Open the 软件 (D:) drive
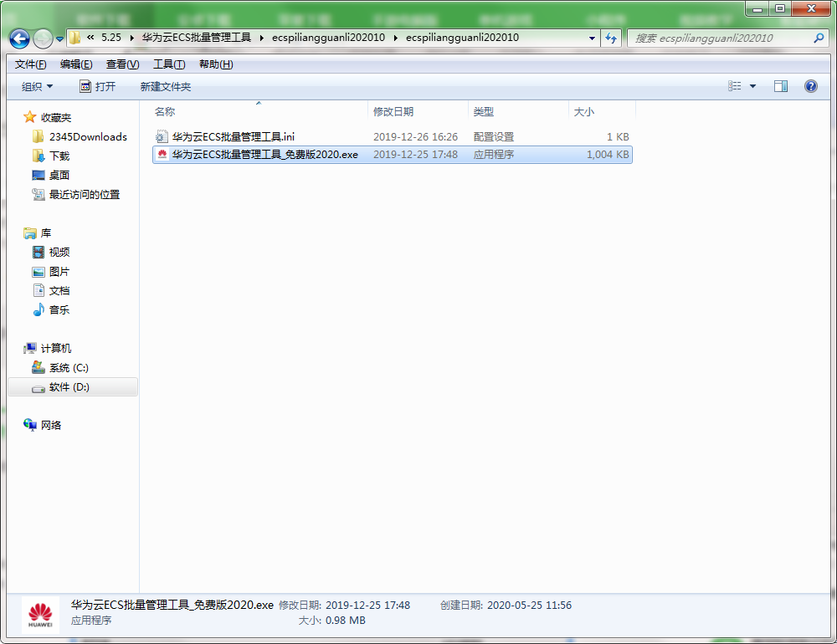 click(x=69, y=387)
